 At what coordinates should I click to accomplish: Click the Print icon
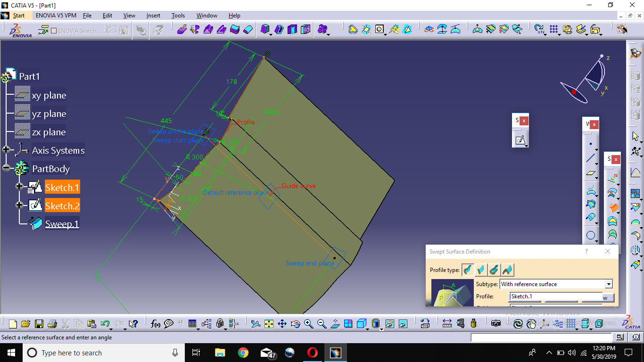(52, 324)
